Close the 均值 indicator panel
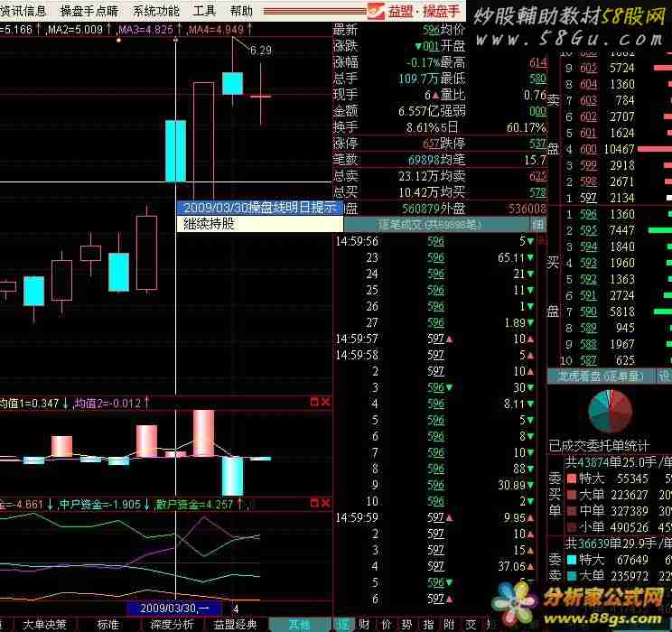Viewport: 672px width, 632px height. 325,402
